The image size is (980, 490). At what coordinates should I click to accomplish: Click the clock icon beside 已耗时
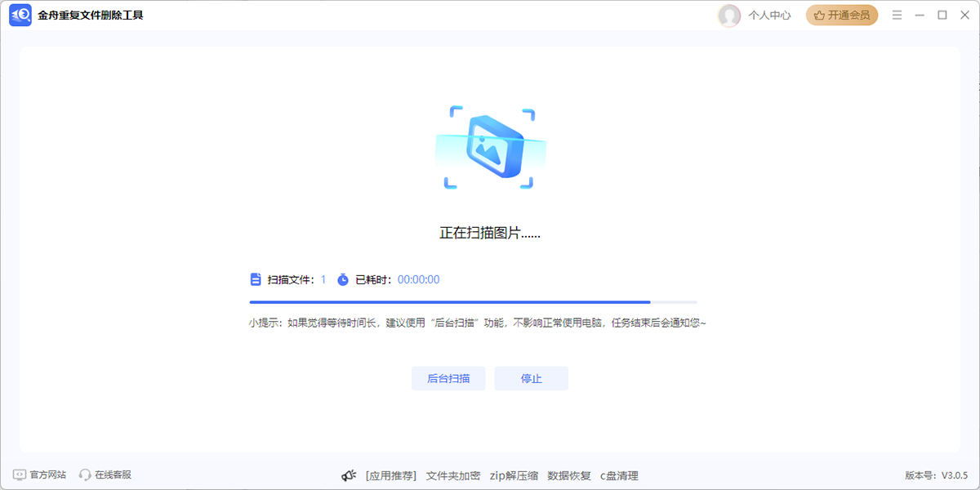tap(343, 278)
